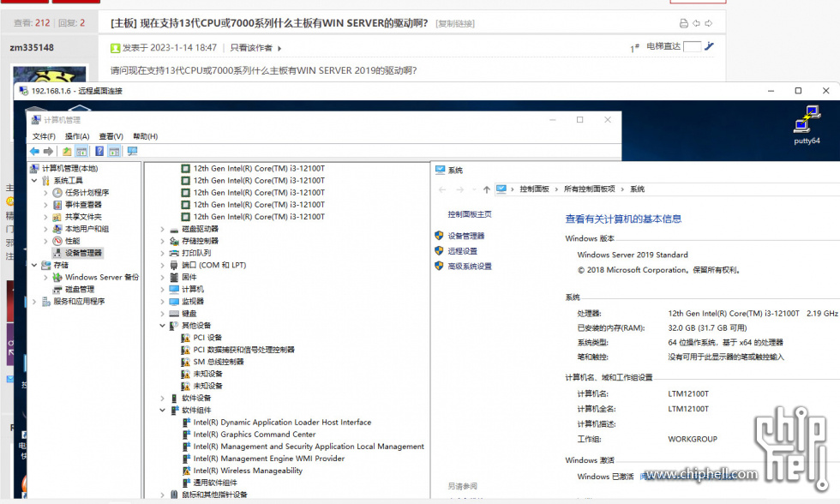
Task: Select Disk Management (磁盘管理) item
Action: [x=79, y=289]
